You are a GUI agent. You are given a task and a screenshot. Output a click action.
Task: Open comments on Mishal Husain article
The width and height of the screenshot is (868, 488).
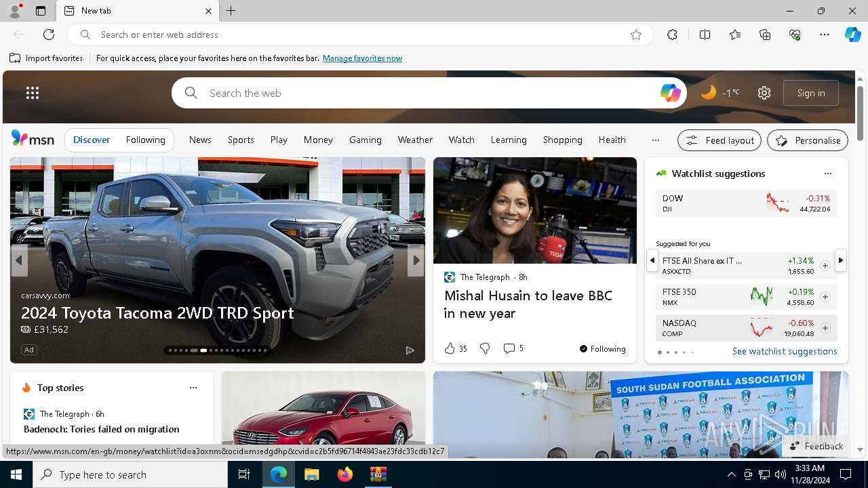click(x=513, y=348)
